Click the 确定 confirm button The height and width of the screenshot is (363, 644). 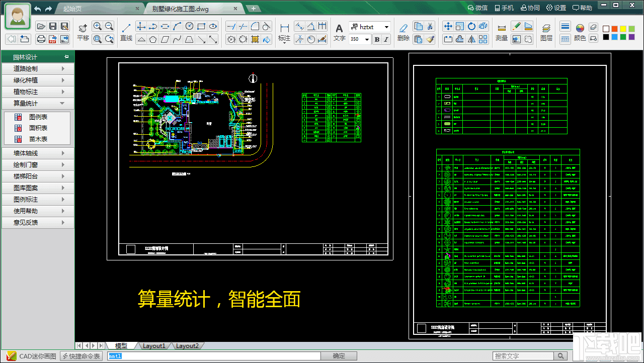tap(339, 356)
